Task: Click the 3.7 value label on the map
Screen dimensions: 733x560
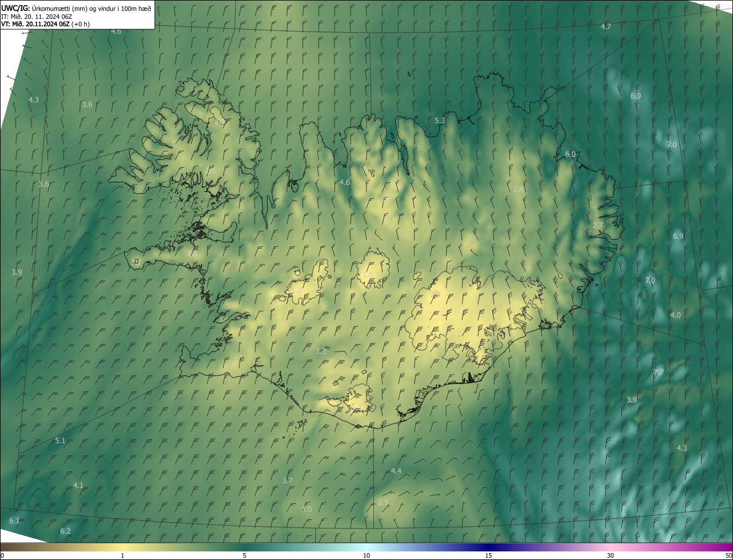Action: point(287,481)
